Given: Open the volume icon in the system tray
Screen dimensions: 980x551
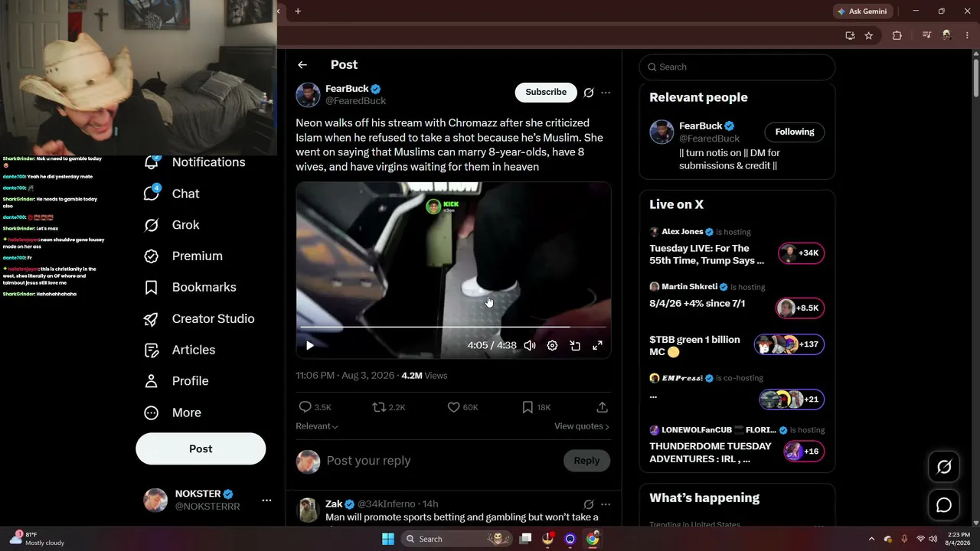Looking at the screenshot, I should click(933, 539).
